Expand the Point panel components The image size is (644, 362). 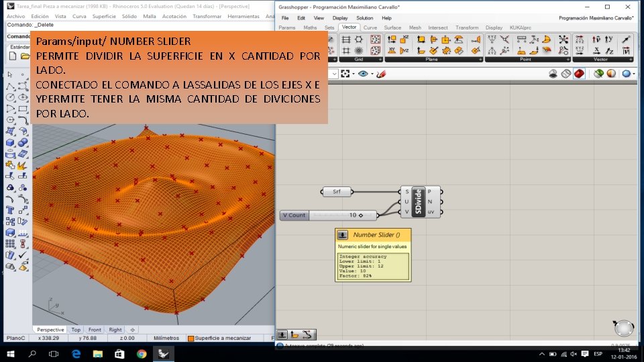pyautogui.click(x=568, y=60)
